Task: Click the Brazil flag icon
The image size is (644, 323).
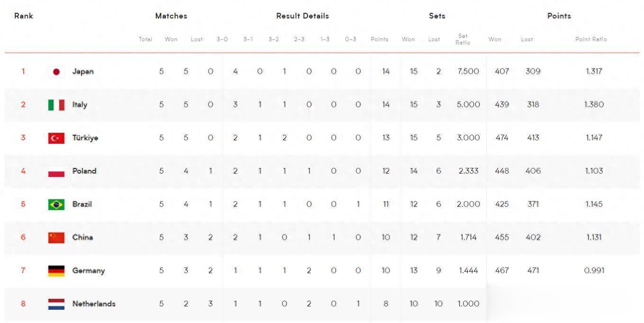Action: tap(56, 204)
